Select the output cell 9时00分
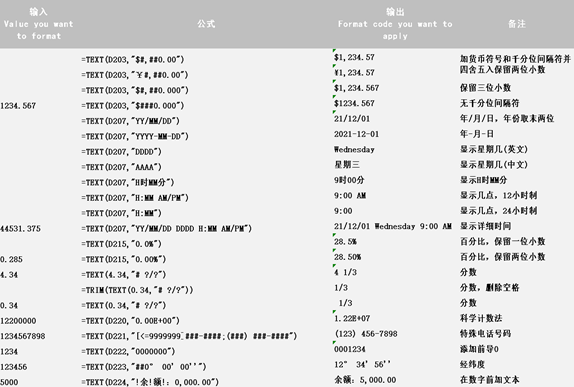Viewport: 574px width, 387px height. (x=349, y=181)
